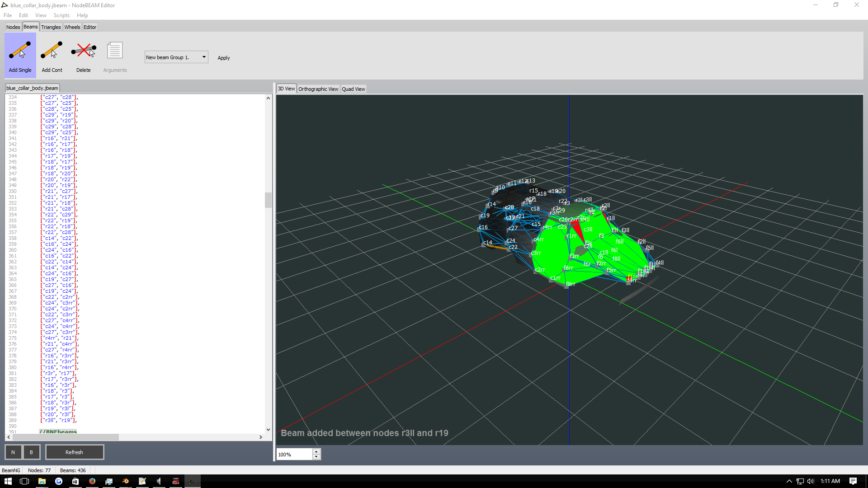
Task: Show hidden system tray icons chevron
Action: tap(789, 481)
